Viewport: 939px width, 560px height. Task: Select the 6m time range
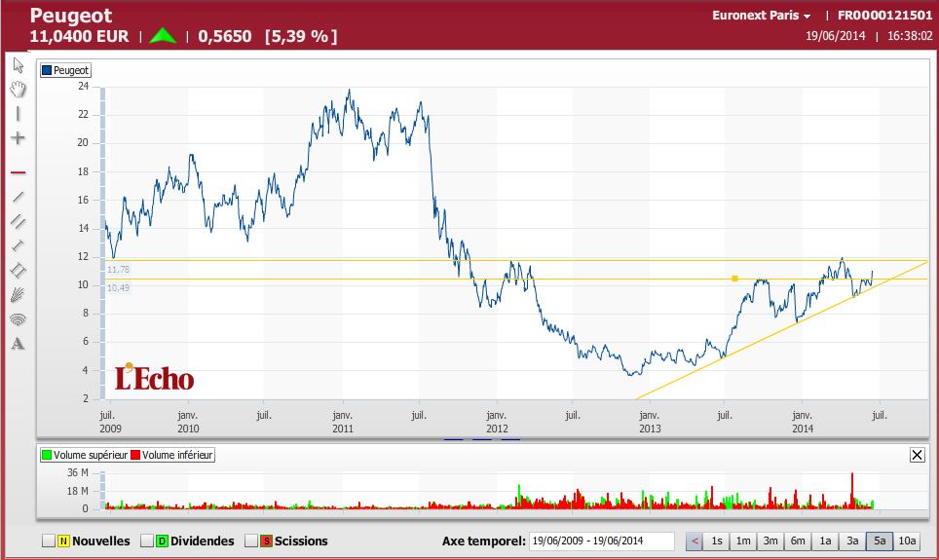click(798, 541)
